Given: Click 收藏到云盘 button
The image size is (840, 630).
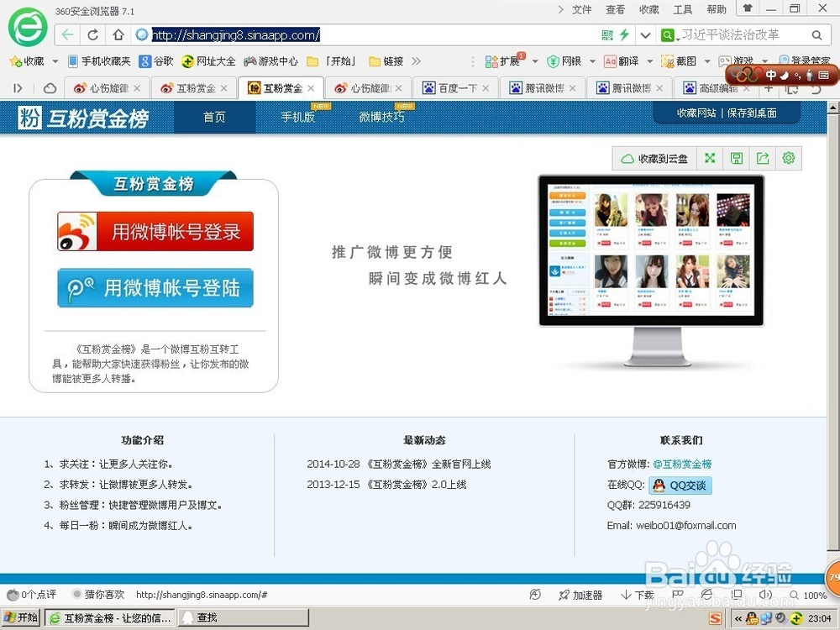Looking at the screenshot, I should (654, 159).
